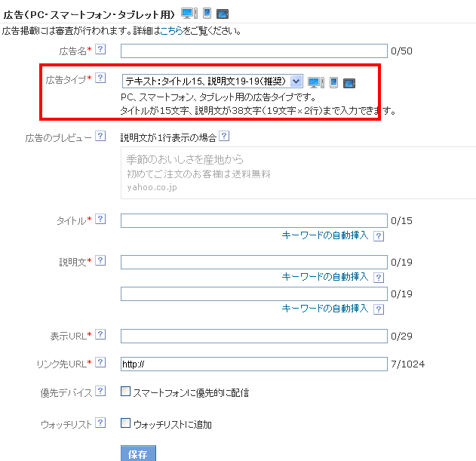Click the help icon next to リンク先URL
The height and width of the screenshot is (461, 476).
coord(100,362)
